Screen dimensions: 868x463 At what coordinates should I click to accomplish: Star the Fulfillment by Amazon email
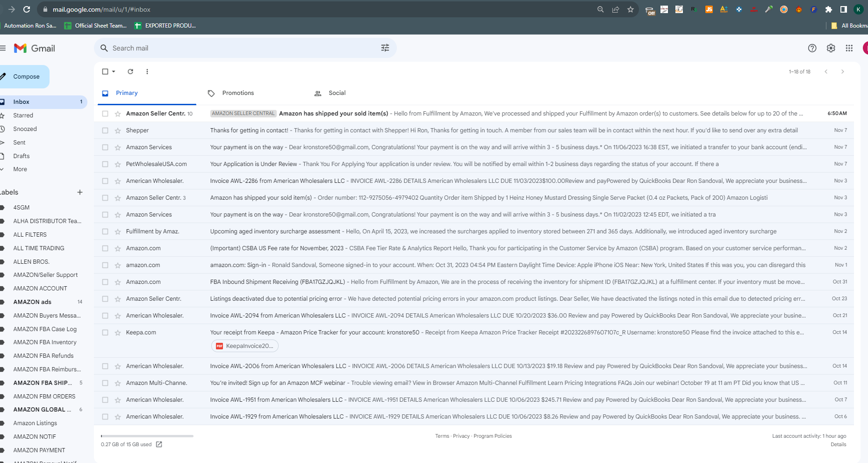coord(118,231)
